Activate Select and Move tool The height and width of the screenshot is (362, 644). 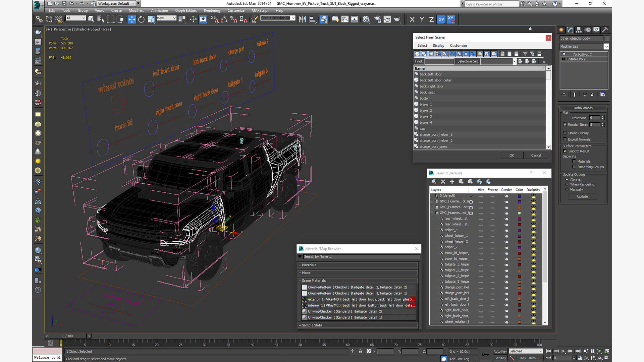tap(131, 19)
